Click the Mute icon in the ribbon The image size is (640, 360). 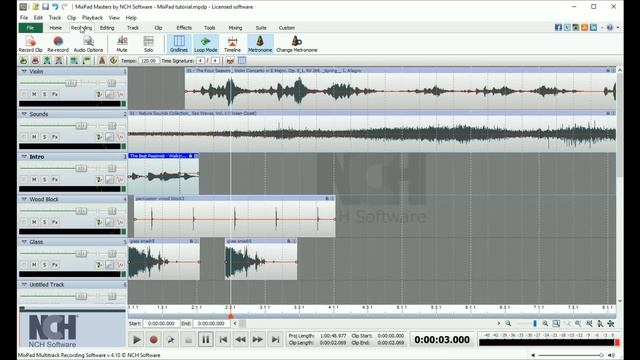click(x=122, y=44)
